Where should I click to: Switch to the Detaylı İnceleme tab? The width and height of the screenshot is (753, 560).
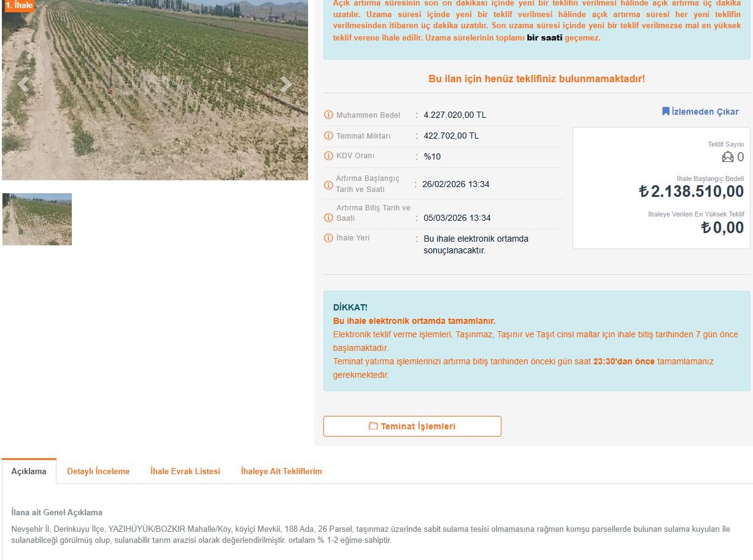pos(98,471)
